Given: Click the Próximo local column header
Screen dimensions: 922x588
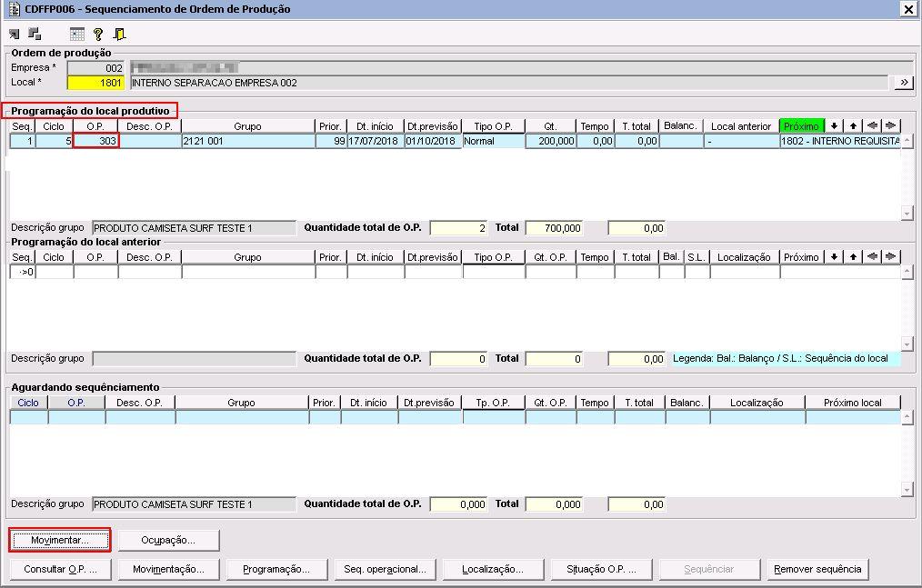Looking at the screenshot, I should pyautogui.click(x=853, y=403).
